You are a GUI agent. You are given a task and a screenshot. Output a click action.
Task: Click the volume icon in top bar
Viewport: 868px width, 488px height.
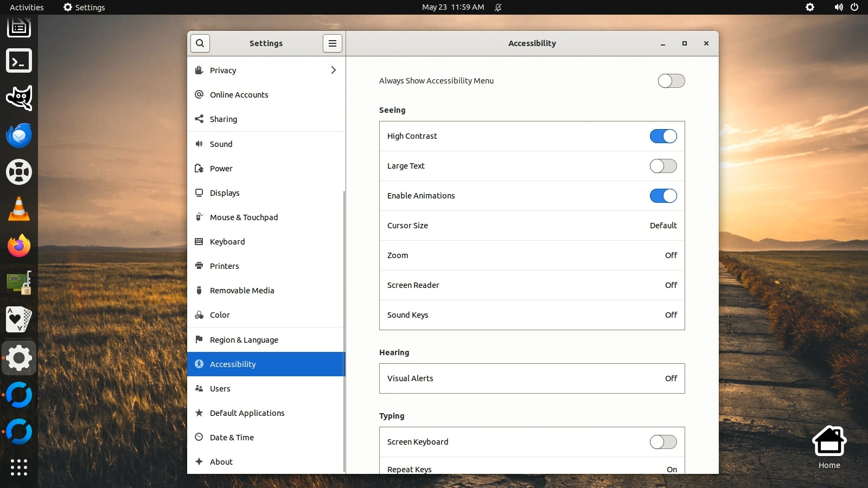(838, 7)
